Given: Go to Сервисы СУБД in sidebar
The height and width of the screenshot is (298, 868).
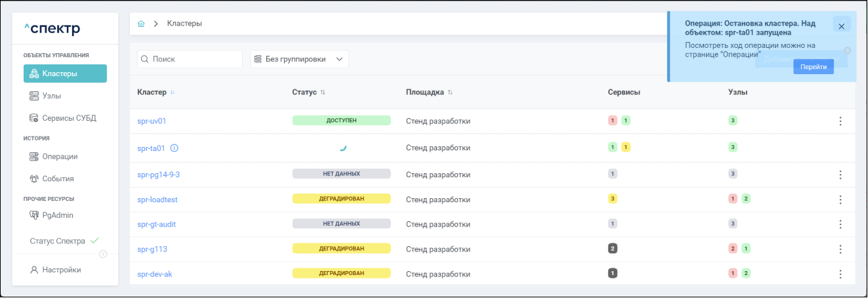Looking at the screenshot, I should (x=69, y=118).
